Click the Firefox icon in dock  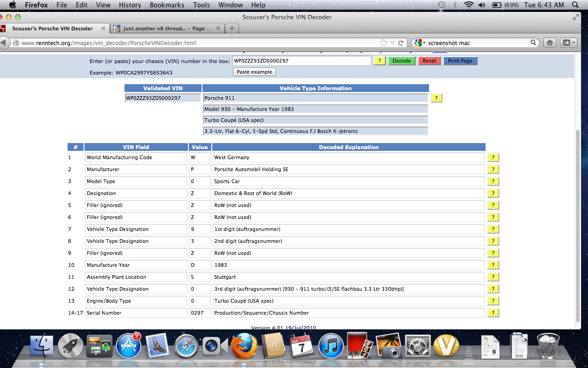[244, 346]
